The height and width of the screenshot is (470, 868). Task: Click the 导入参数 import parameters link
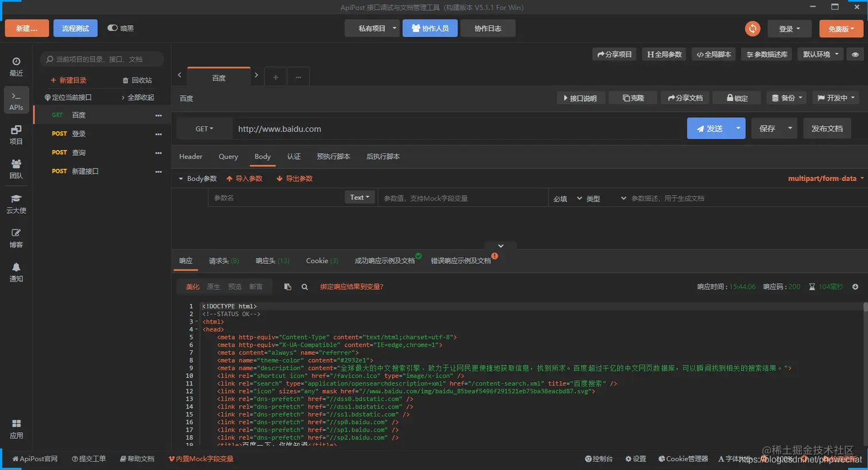coord(245,179)
